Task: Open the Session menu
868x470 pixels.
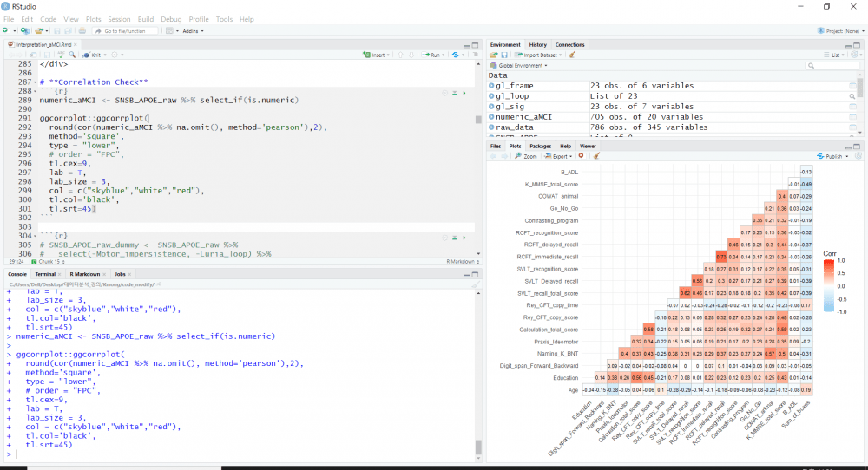Action: tap(119, 18)
